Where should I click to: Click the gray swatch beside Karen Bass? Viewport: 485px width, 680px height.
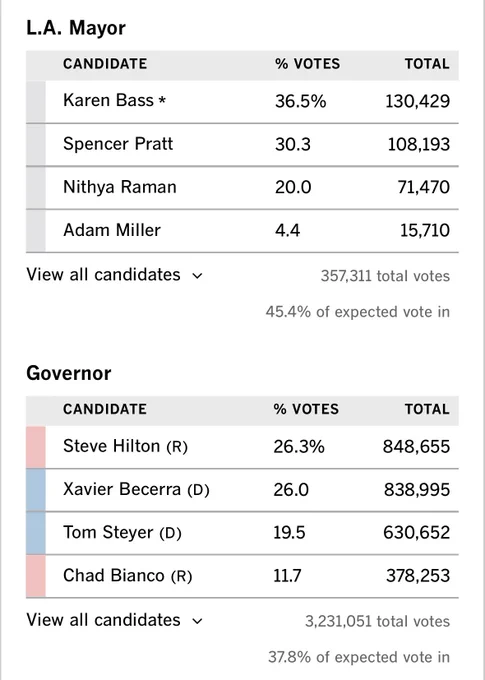(x=36, y=101)
